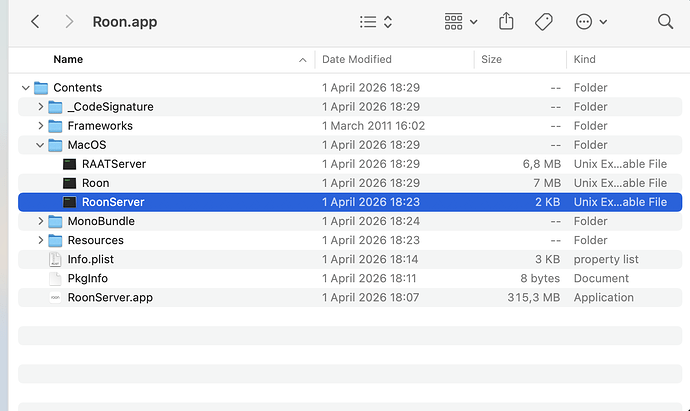Select the RoonServer file name
Screen dimensions: 690x411
pos(113,202)
